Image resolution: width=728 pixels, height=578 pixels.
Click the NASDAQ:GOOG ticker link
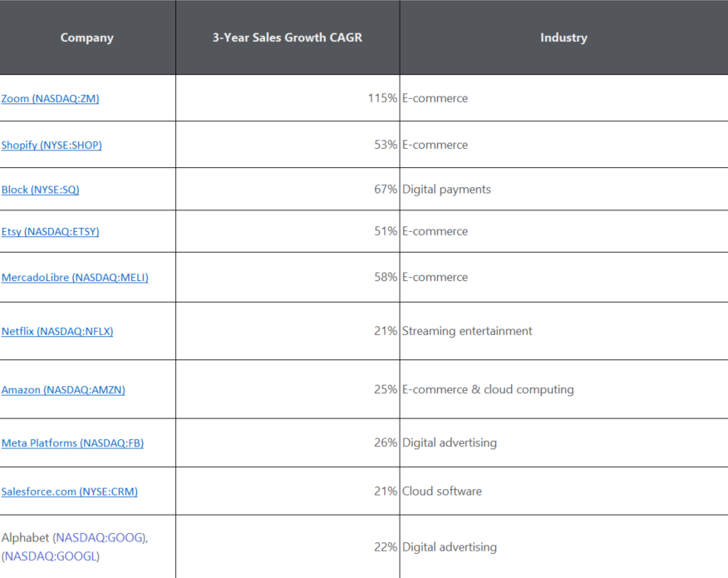[x=100, y=537]
